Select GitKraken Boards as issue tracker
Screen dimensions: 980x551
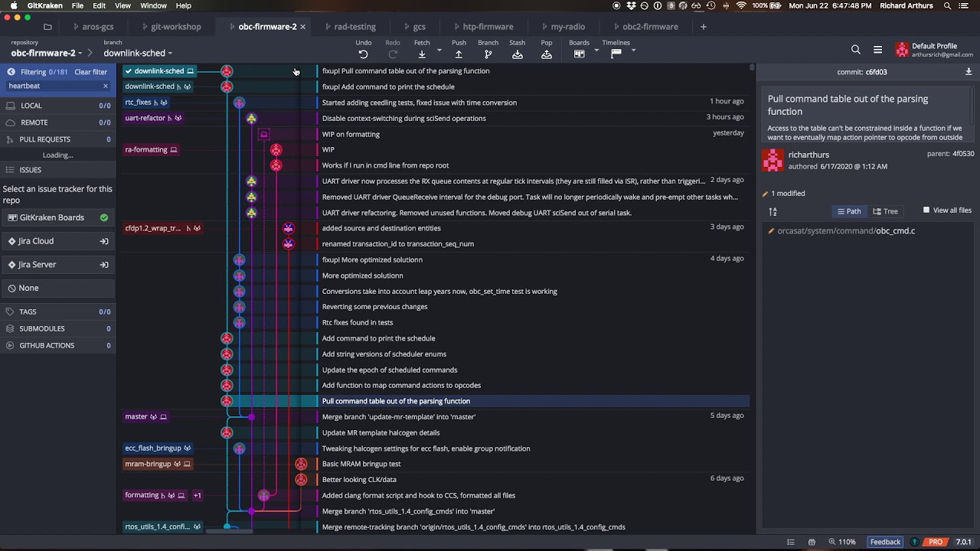point(58,218)
